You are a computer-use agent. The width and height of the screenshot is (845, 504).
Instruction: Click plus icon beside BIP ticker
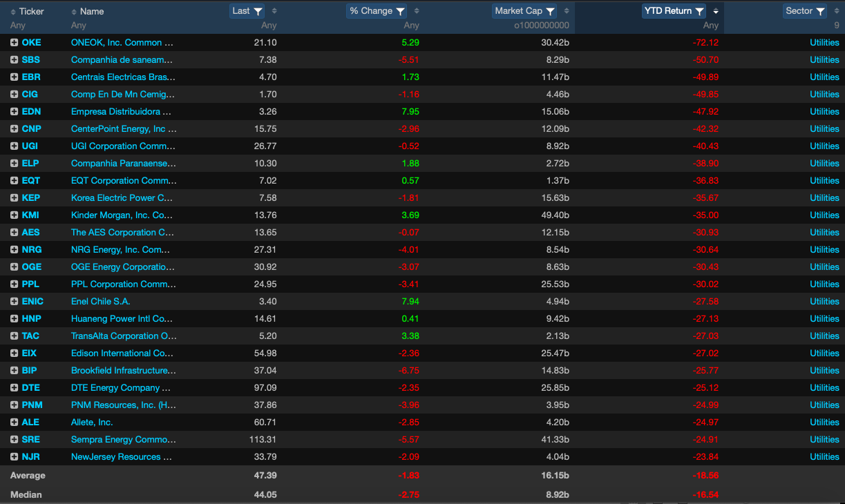tap(14, 371)
